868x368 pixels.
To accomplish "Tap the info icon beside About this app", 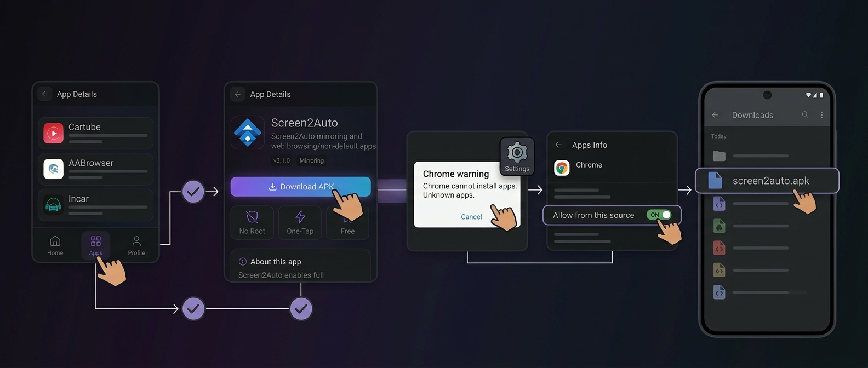I will click(x=243, y=262).
